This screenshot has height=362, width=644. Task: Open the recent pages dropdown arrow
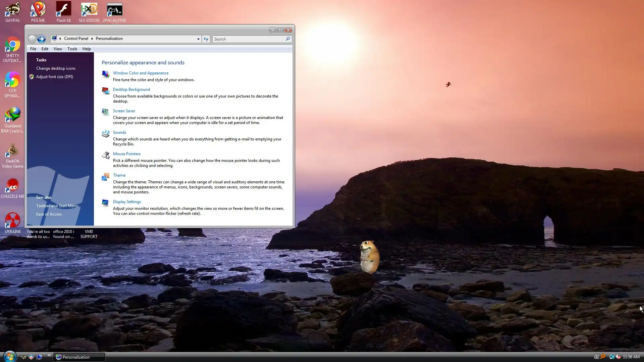point(47,39)
